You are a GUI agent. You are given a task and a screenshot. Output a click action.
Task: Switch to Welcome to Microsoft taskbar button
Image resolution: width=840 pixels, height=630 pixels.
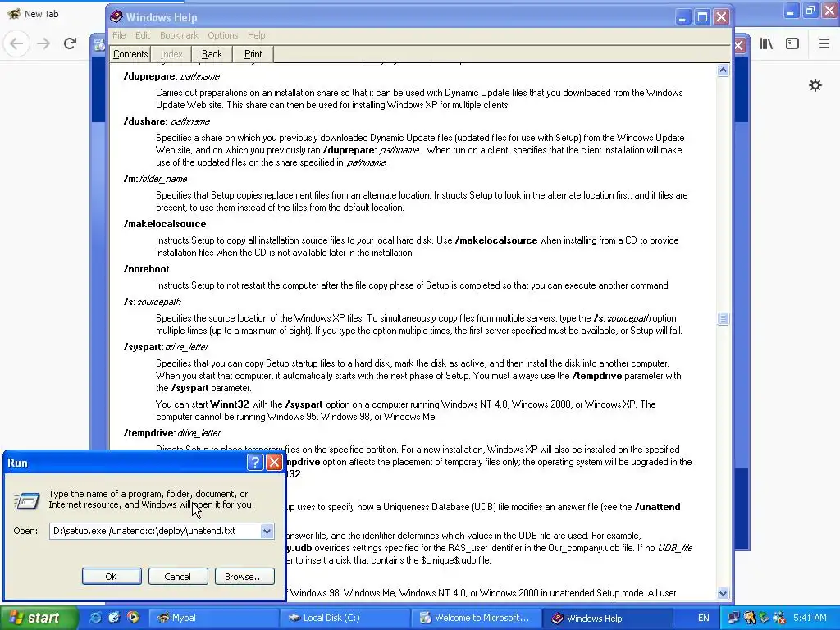click(475, 618)
